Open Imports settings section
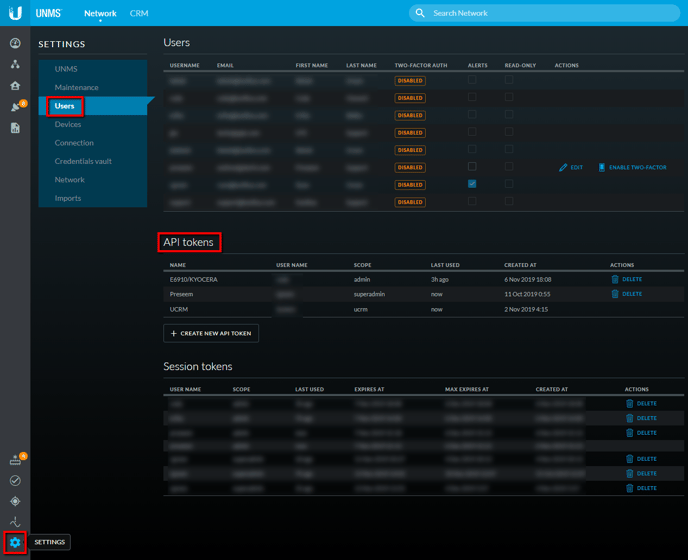The height and width of the screenshot is (560, 688). [x=93, y=198]
